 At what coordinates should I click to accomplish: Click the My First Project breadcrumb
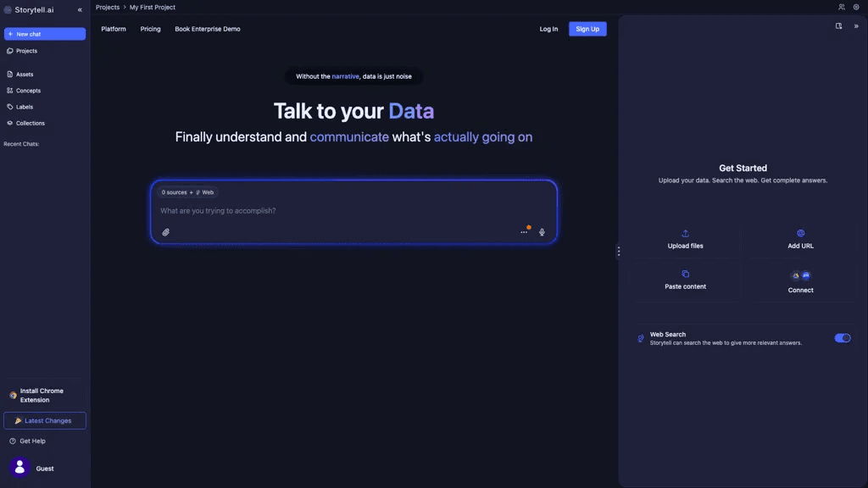coord(153,7)
